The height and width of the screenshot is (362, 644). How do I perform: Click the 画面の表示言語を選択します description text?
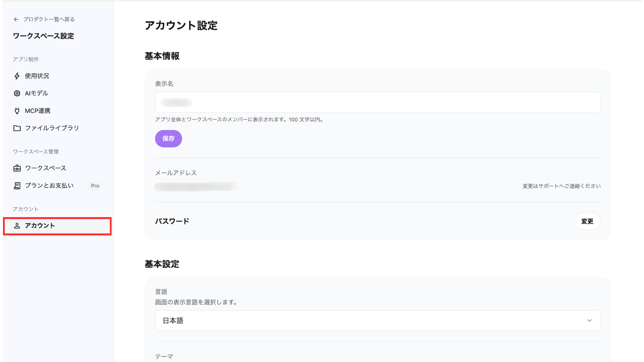point(196,302)
